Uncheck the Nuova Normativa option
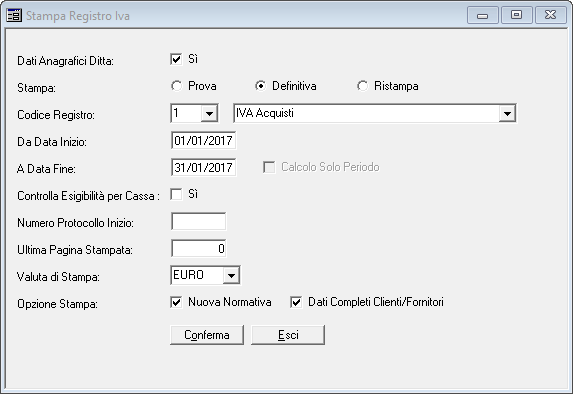Viewport: 573px width, 394px height. 176,302
